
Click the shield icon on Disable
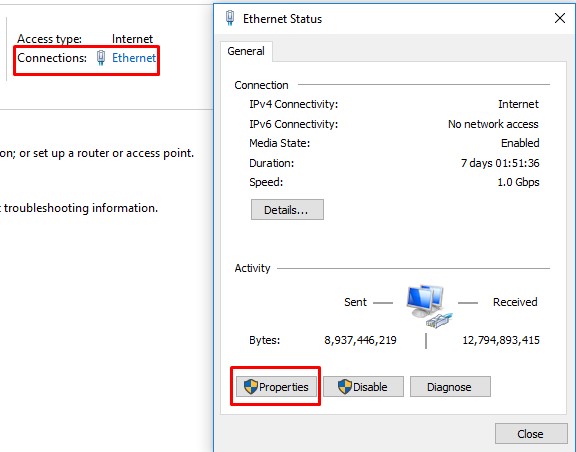coord(345,387)
